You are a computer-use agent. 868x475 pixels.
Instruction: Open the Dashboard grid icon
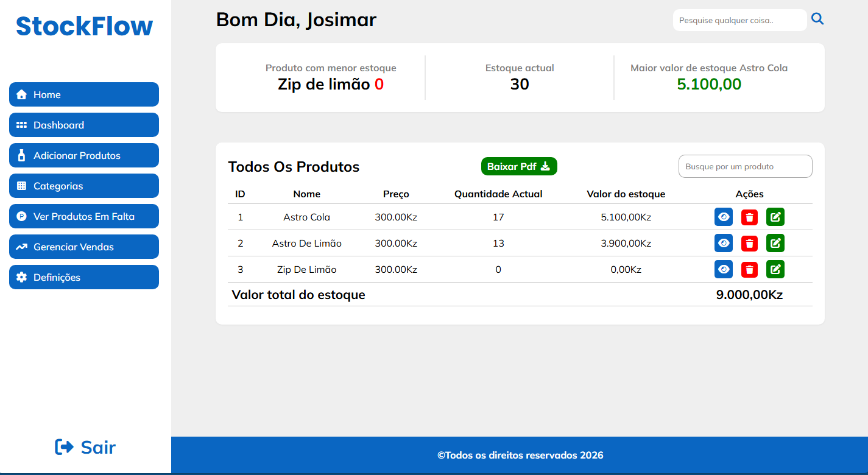click(22, 125)
